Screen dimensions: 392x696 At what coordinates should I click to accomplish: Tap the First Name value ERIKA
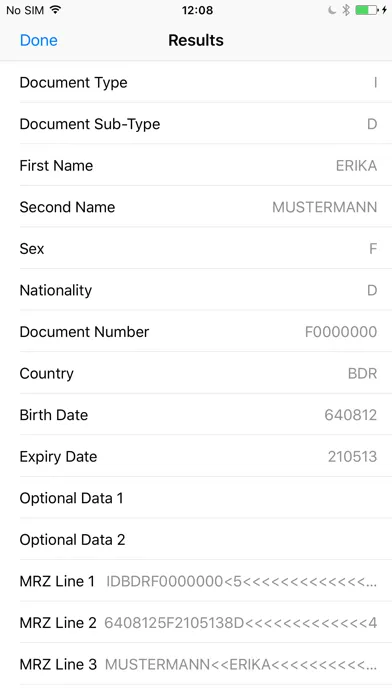point(356,166)
